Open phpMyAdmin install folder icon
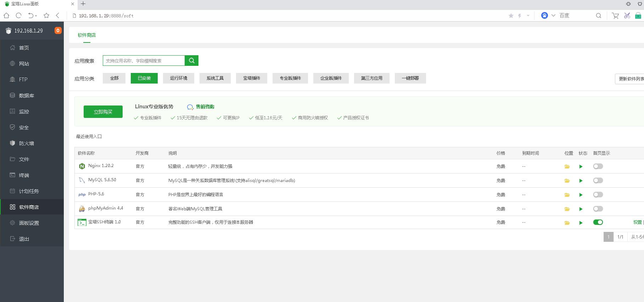 click(567, 209)
